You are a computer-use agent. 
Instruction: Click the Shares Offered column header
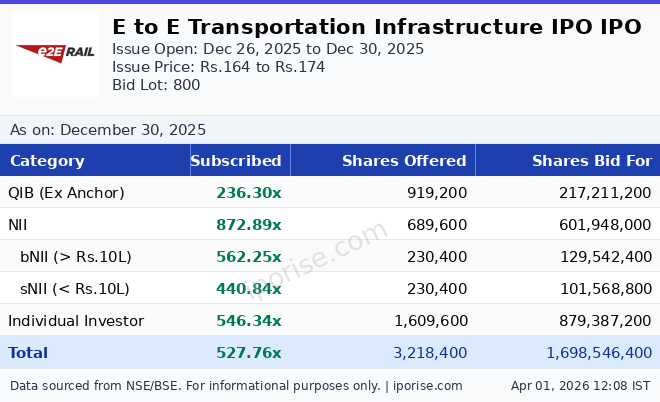click(x=404, y=161)
